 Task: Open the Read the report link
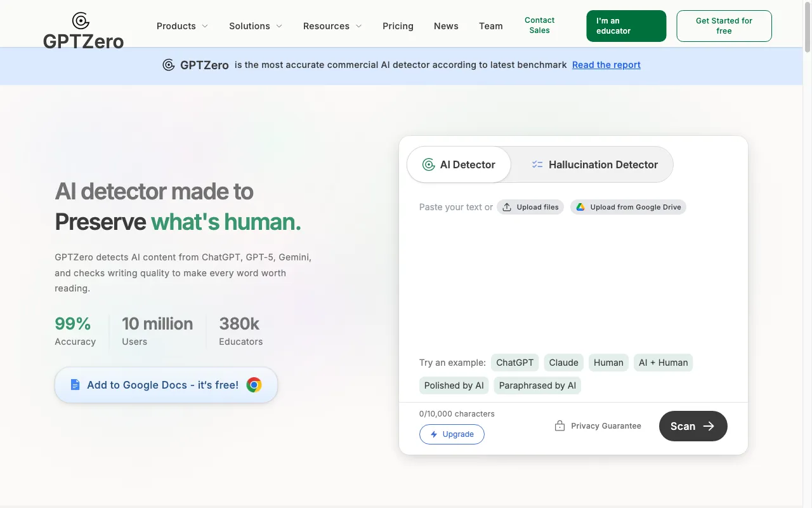[x=606, y=65]
